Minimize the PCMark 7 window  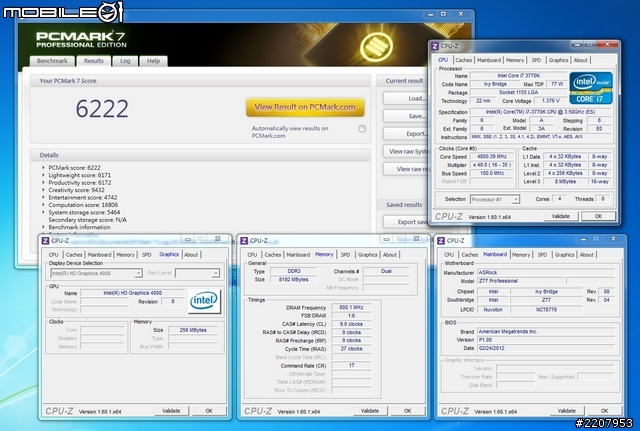(430, 14)
